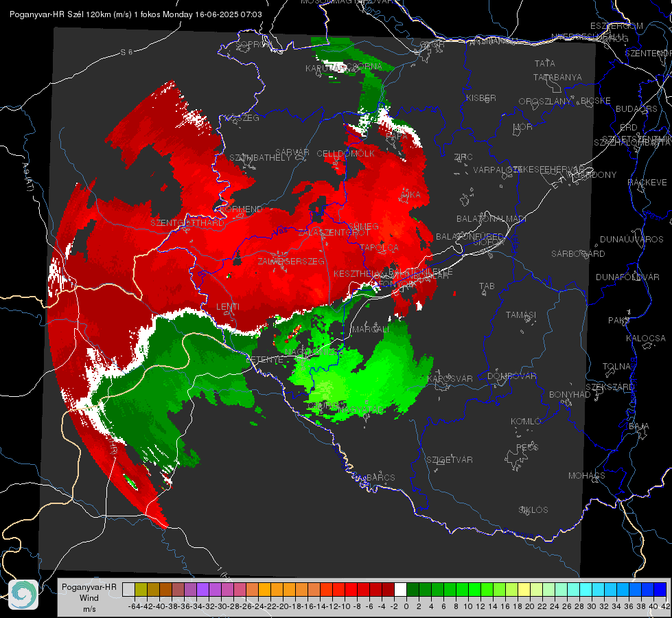Click the swirl logo icon beside the legend
This screenshot has height=618, width=672.
coord(23,595)
